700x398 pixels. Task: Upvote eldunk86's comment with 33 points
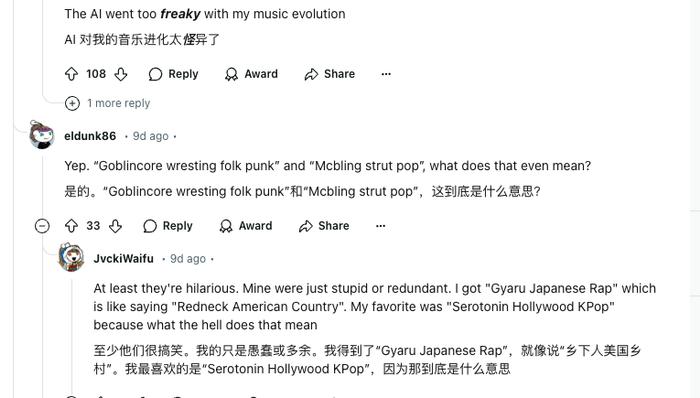tap(71, 226)
